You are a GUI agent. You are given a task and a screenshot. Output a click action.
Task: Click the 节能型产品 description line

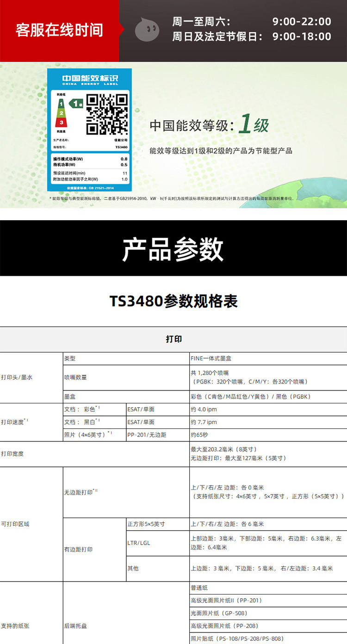pos(221,151)
